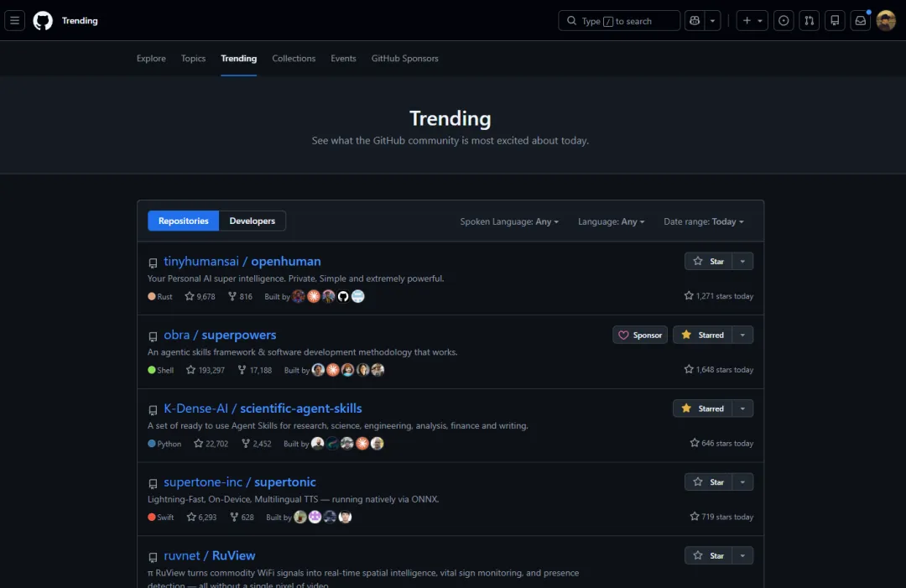
Task: Switch to the Developers view
Action: (252, 221)
